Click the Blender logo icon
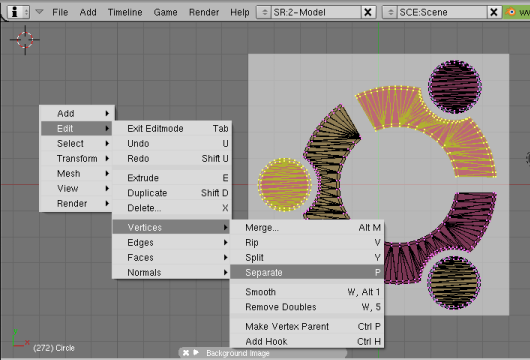Screen dimensions: 530x360 [511, 12]
